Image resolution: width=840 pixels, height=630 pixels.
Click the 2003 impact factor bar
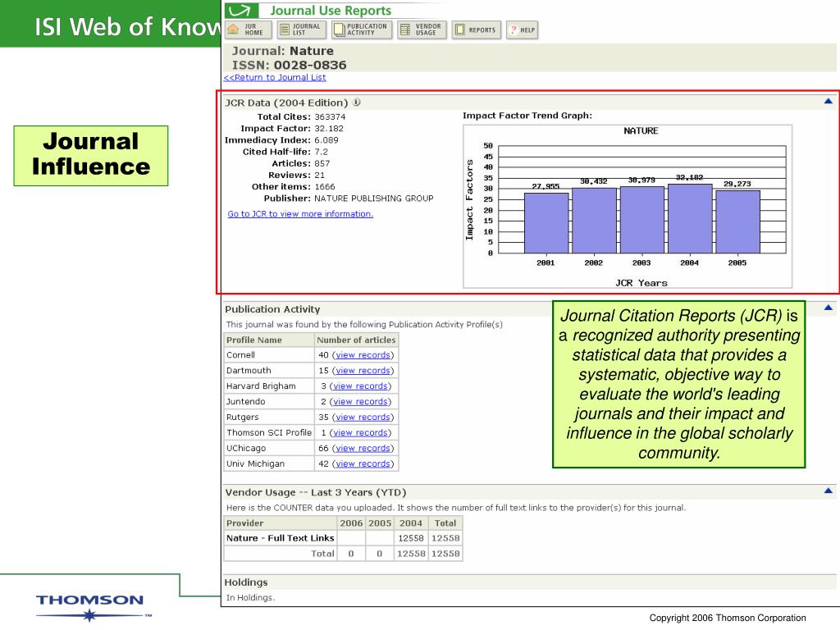pos(641,220)
